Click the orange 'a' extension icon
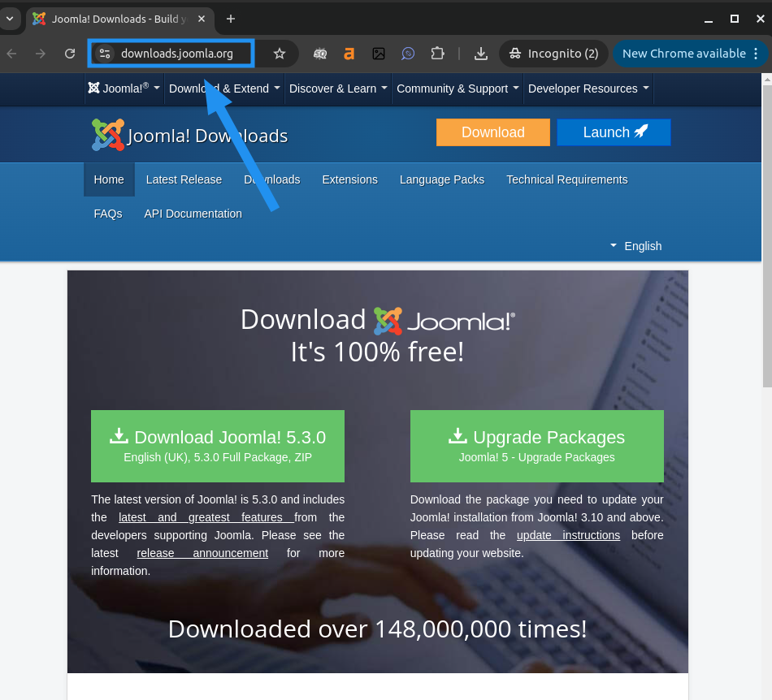The height and width of the screenshot is (700, 772). point(349,54)
